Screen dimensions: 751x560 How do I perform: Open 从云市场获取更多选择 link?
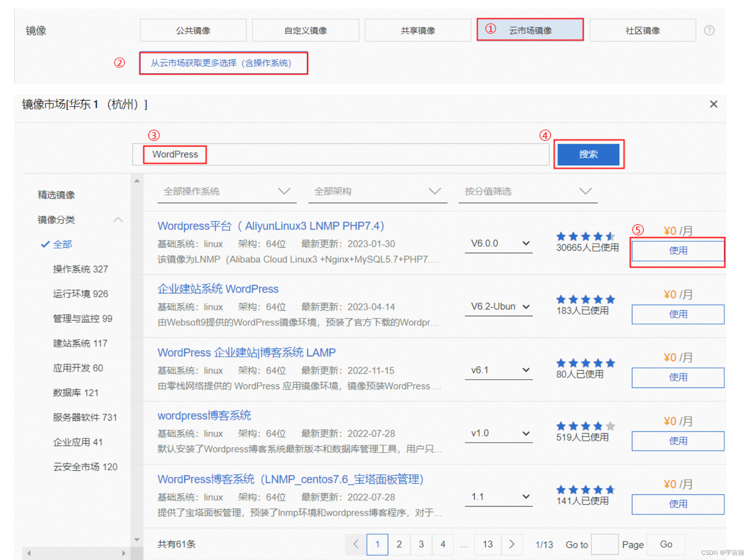click(221, 63)
